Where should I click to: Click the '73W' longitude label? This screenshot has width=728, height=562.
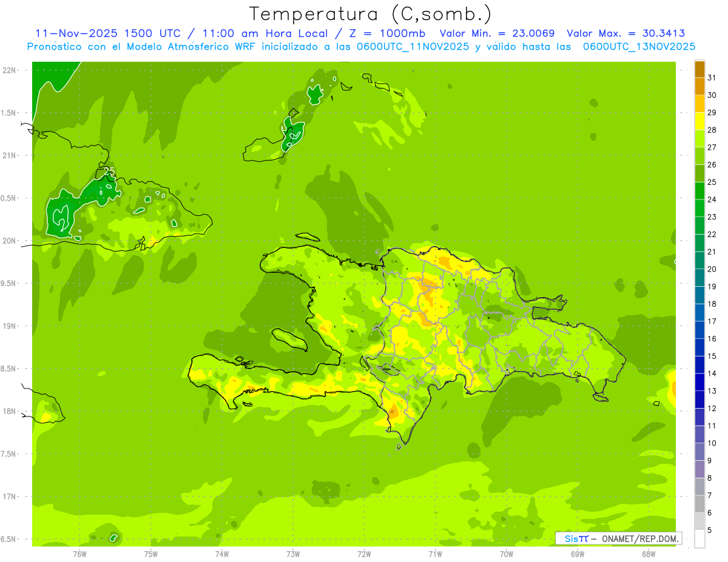coord(293,554)
